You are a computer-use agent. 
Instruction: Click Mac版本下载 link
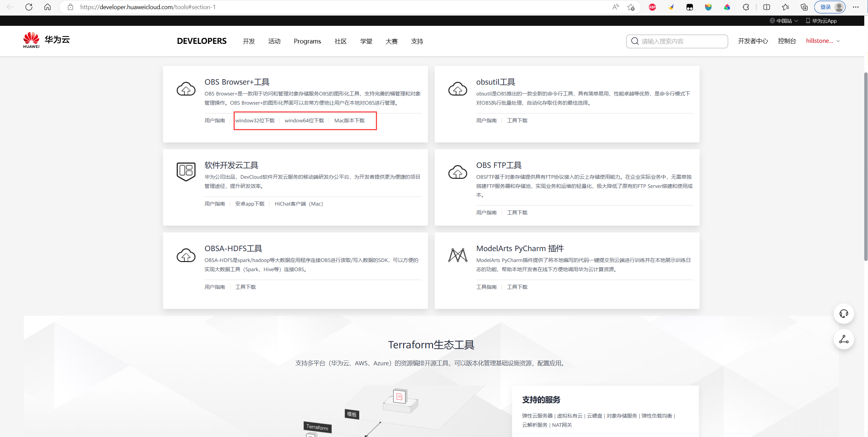pos(349,120)
